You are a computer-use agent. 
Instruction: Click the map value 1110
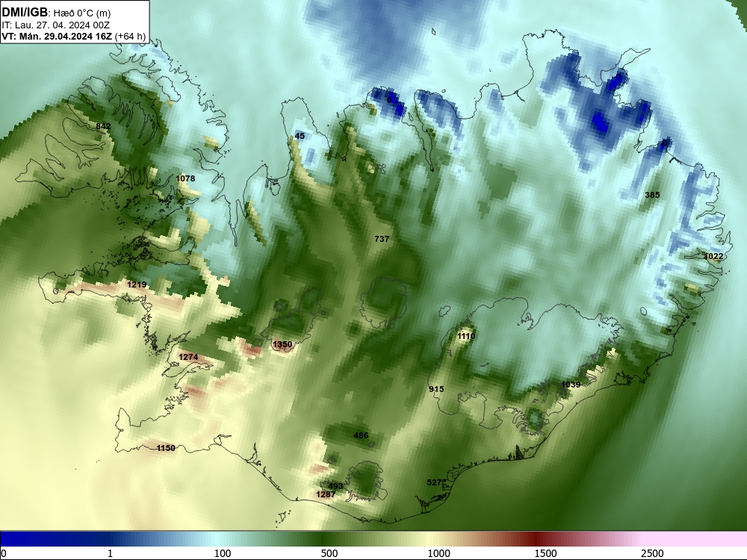coord(466,336)
